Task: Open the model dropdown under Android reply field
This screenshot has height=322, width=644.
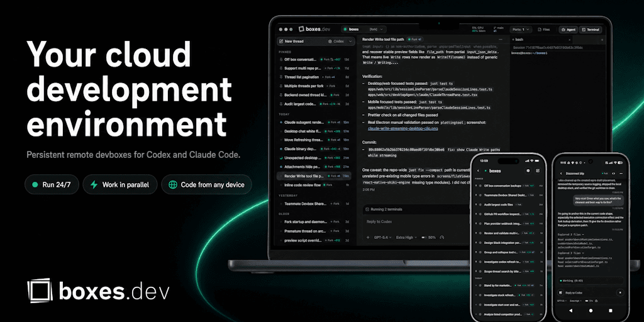Action: pos(562,301)
